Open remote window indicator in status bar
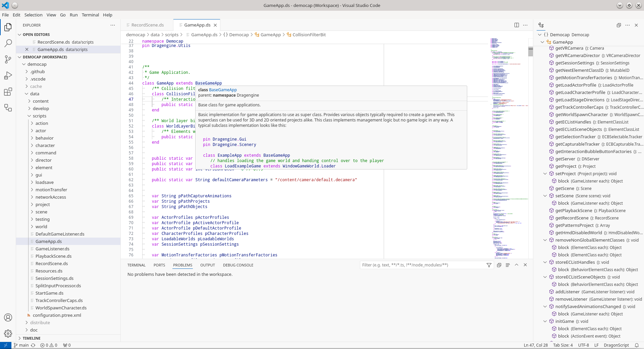This screenshot has height=349, width=644. pos(6,345)
